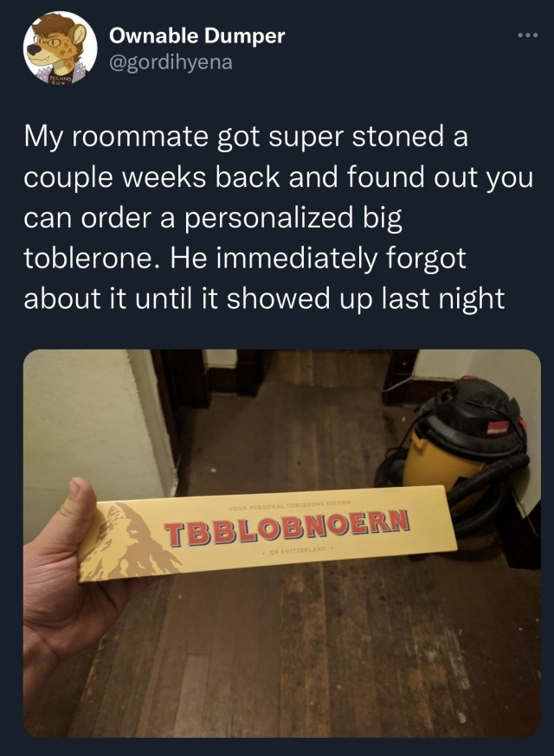
Task: Click the phrase 'last night' in the tweet
Action: click(443, 299)
